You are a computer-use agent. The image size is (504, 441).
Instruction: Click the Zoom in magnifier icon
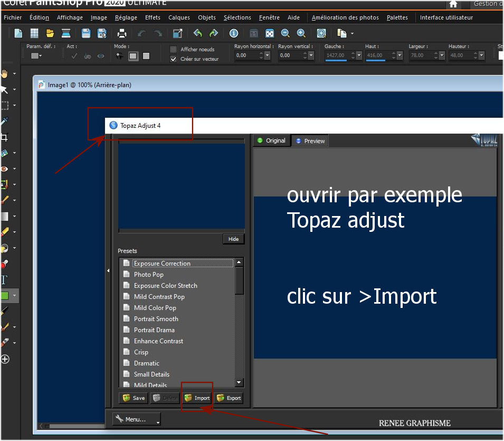tap(301, 33)
